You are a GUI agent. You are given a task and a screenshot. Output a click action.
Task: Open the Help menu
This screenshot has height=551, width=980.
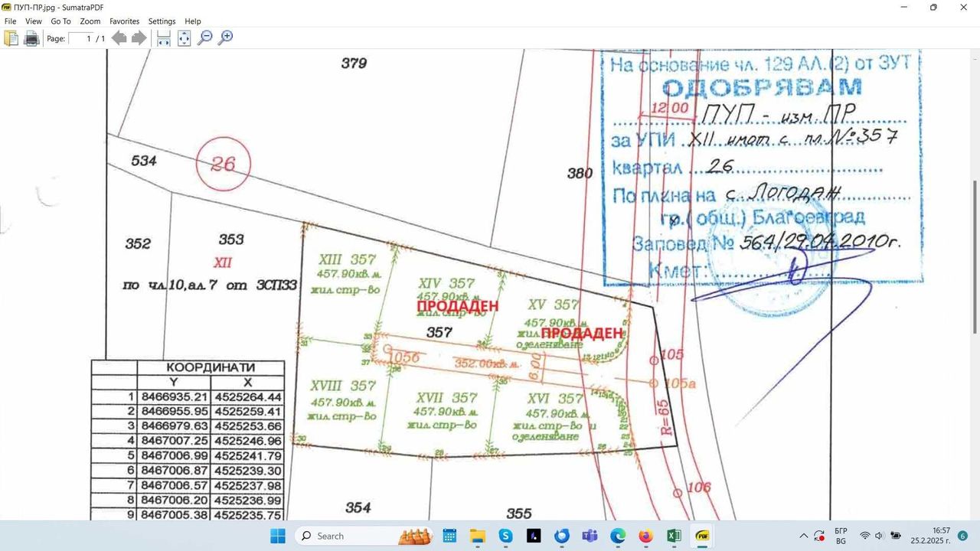tap(193, 21)
